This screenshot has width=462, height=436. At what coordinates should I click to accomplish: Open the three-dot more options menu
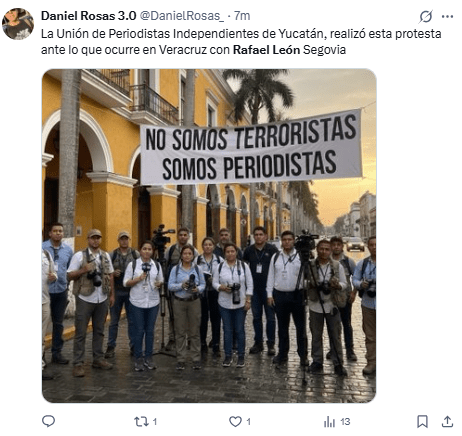coord(447,16)
